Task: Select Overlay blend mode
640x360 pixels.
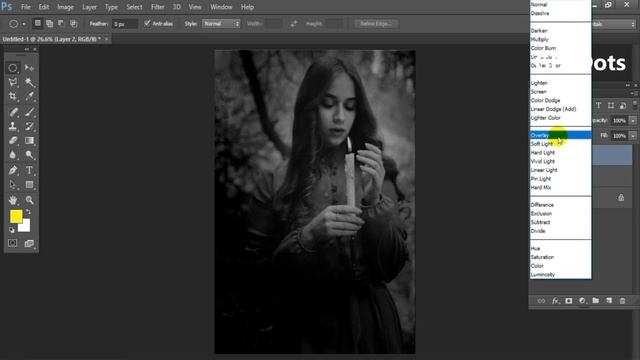Action: pyautogui.click(x=560, y=135)
